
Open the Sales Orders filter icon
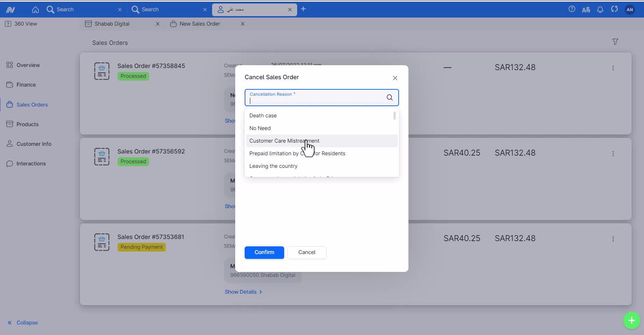coord(615,42)
